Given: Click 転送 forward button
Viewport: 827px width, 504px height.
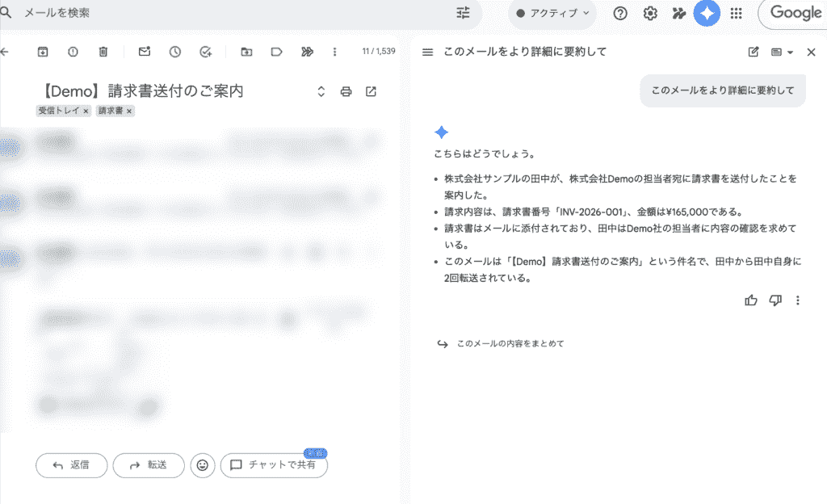Looking at the screenshot, I should pos(149,465).
